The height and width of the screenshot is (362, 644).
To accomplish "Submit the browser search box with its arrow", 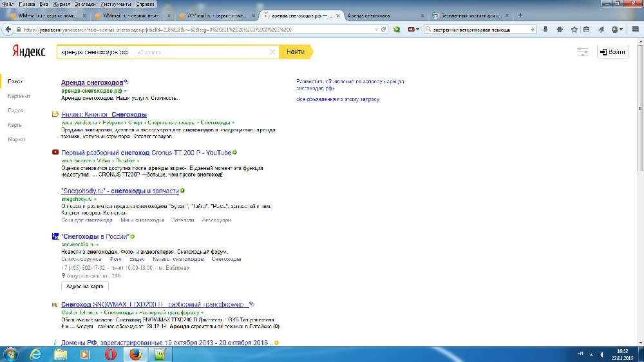I will (x=533, y=30).
